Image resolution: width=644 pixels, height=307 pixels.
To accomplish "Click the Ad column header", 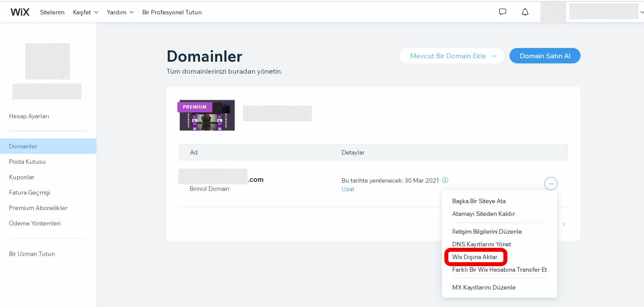I will point(194,152).
